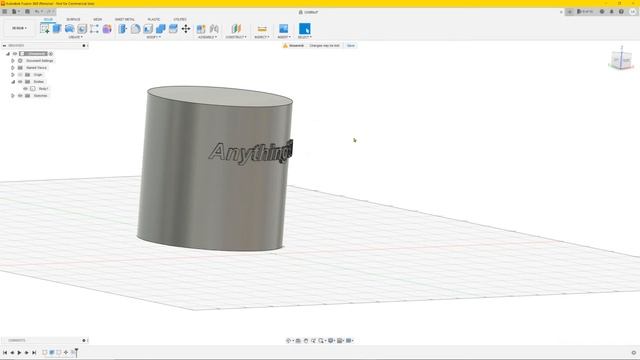Expand the Sketches folder
Screen dimensions: 640x360
coord(13,96)
